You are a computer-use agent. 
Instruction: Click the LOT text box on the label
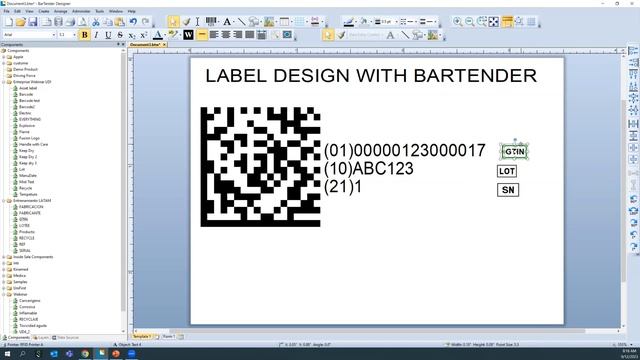[507, 171]
